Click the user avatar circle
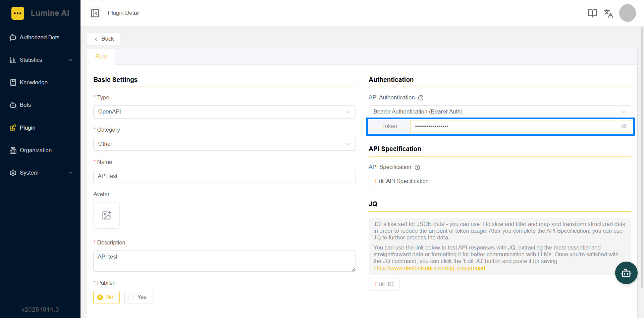The height and width of the screenshot is (318, 644). pos(628,13)
